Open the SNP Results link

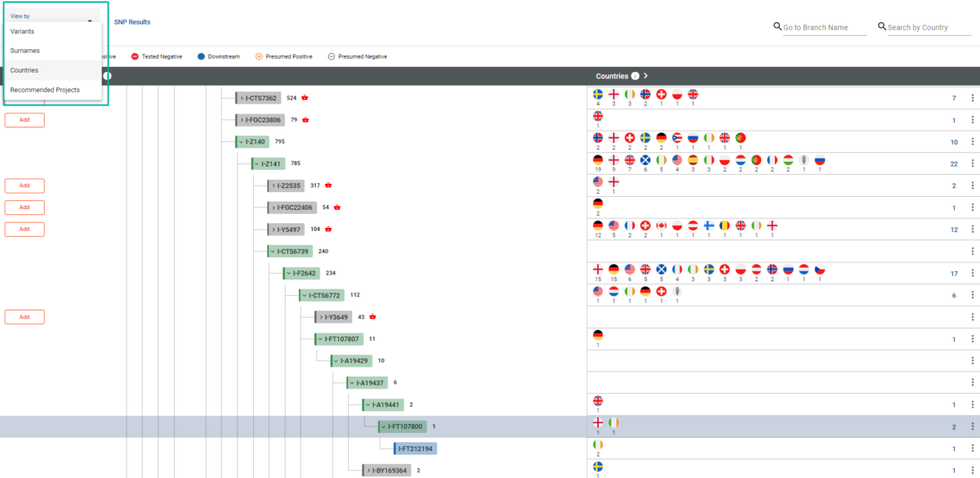point(131,21)
